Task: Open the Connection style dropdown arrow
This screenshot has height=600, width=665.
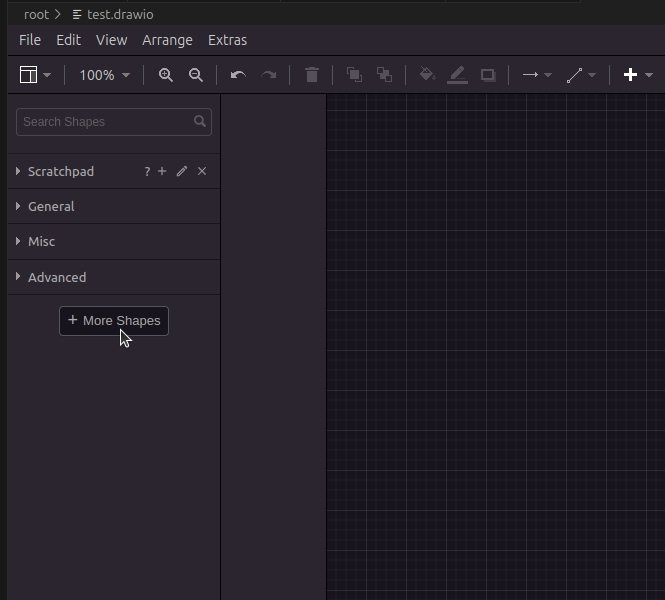Action: coord(548,75)
